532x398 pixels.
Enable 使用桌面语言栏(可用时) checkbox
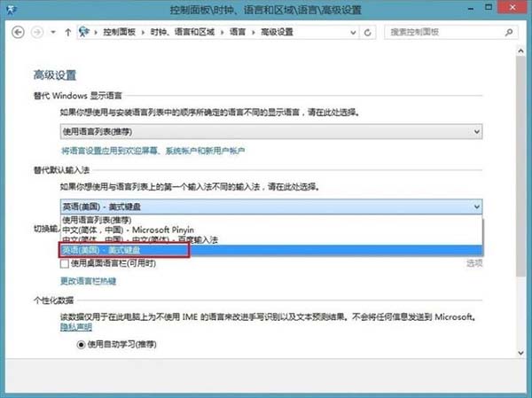point(65,263)
